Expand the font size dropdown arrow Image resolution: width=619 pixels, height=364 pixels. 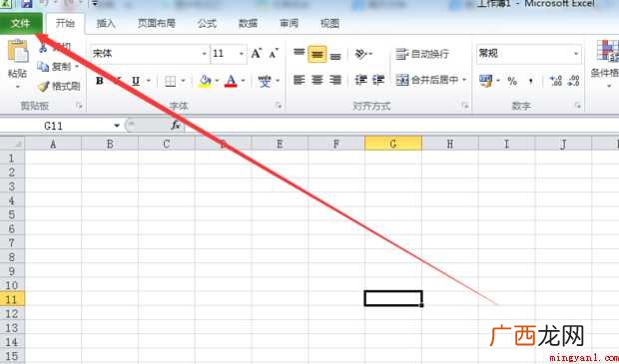point(242,54)
